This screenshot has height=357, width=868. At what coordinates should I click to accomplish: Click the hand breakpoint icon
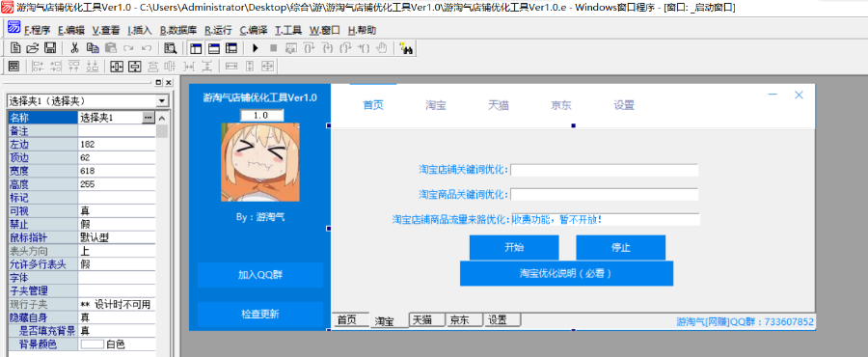click(381, 48)
